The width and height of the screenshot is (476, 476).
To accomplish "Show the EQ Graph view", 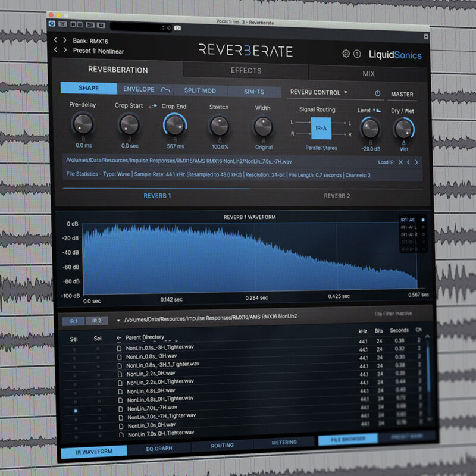I will tap(159, 449).
